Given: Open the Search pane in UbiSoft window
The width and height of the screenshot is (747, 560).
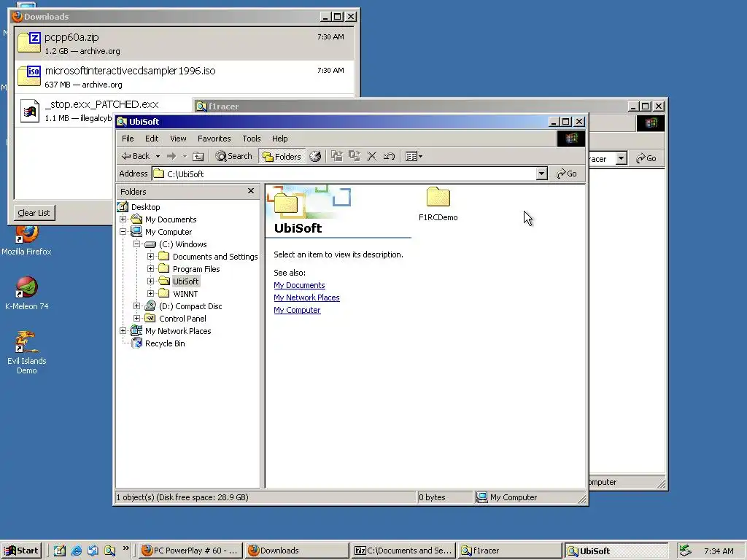Looking at the screenshot, I should [x=233, y=156].
